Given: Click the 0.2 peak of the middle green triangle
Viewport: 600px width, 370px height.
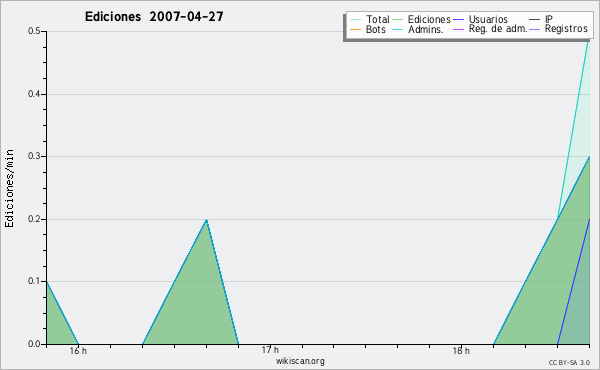Looking at the screenshot, I should 206,220.
